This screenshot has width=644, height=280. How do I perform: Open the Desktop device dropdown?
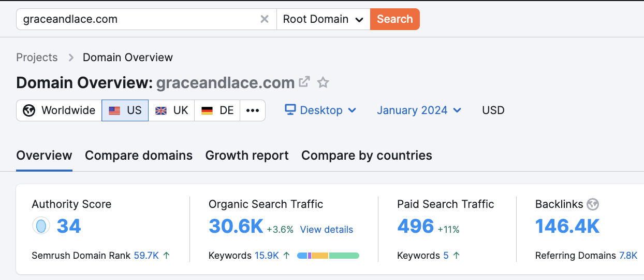click(321, 110)
